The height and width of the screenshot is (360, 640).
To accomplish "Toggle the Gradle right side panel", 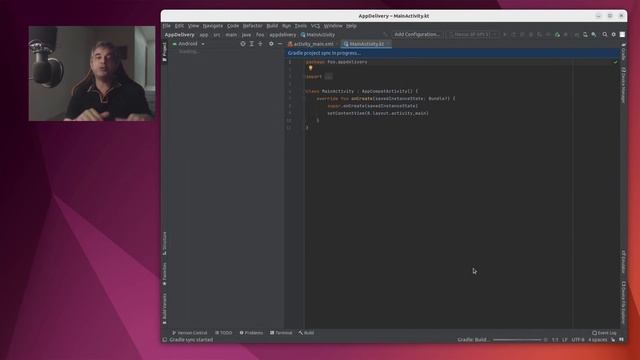I will (624, 52).
